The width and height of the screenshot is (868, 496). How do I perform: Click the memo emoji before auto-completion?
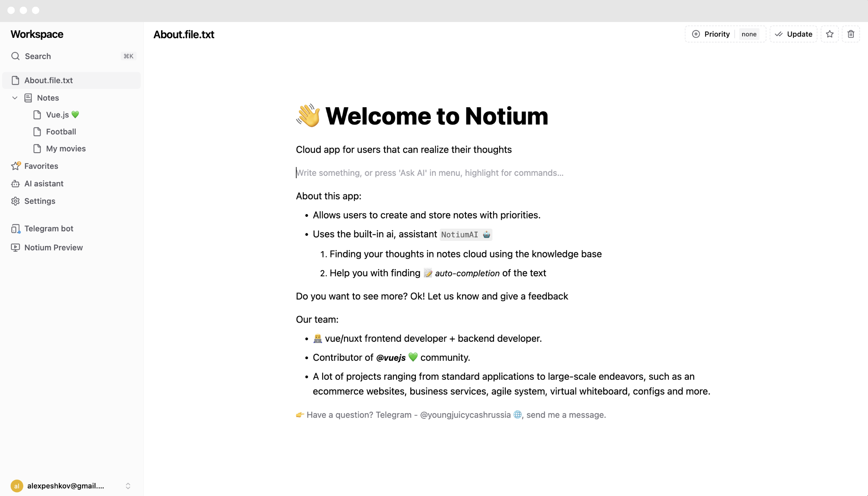coord(428,273)
